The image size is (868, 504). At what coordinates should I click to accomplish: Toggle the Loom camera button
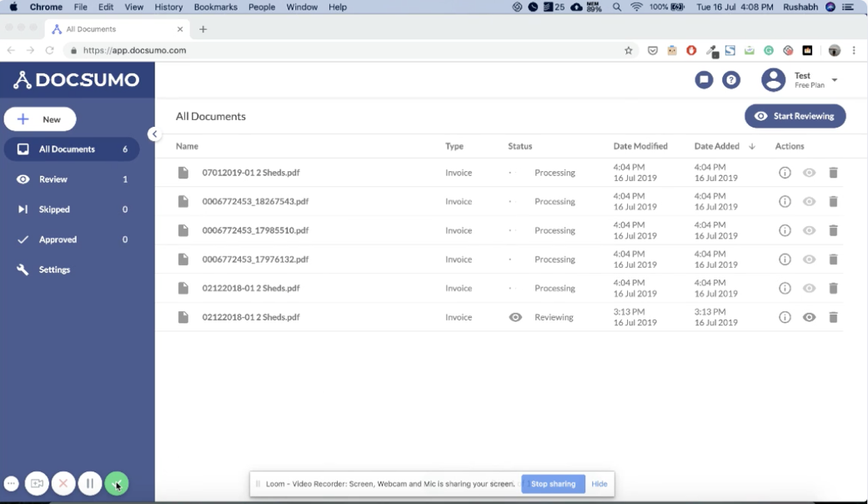coord(37,483)
